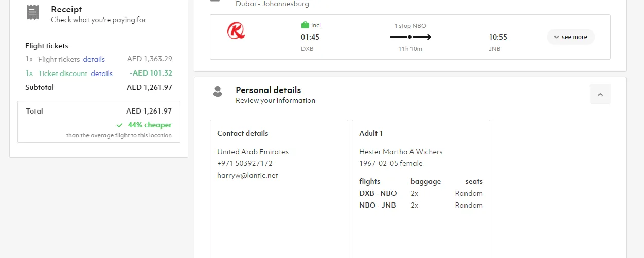Open details link for Ticket discount
Viewport: 644px width, 258px height.
(101, 73)
